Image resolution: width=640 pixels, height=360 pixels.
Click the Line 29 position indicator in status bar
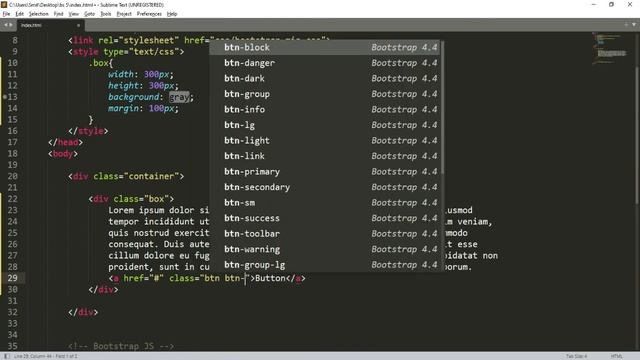point(45,356)
